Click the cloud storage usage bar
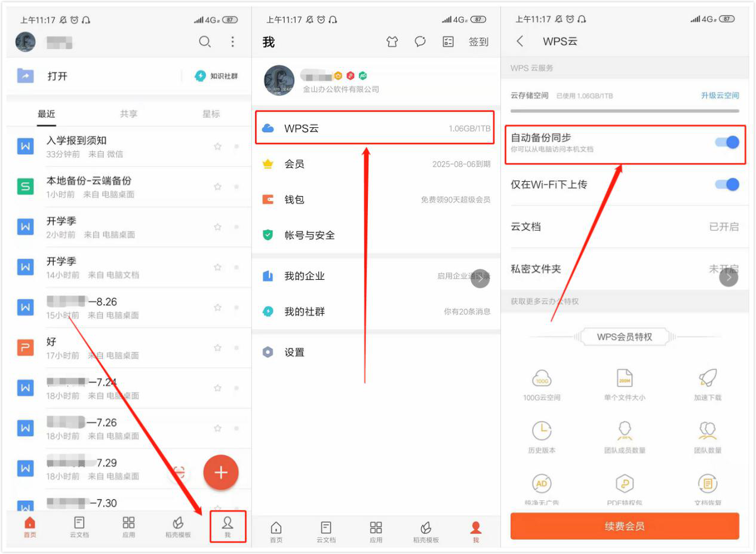Screen dimensions: 756x554 (624, 111)
